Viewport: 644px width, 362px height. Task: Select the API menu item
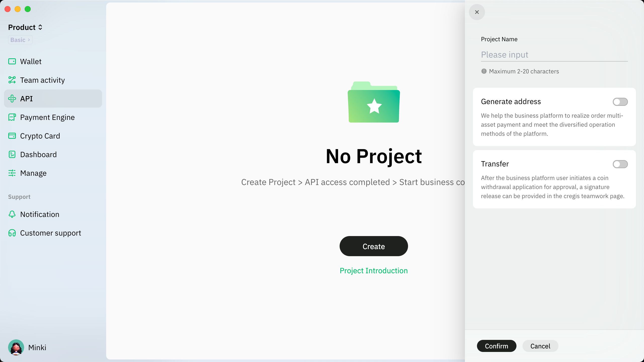coord(53,99)
